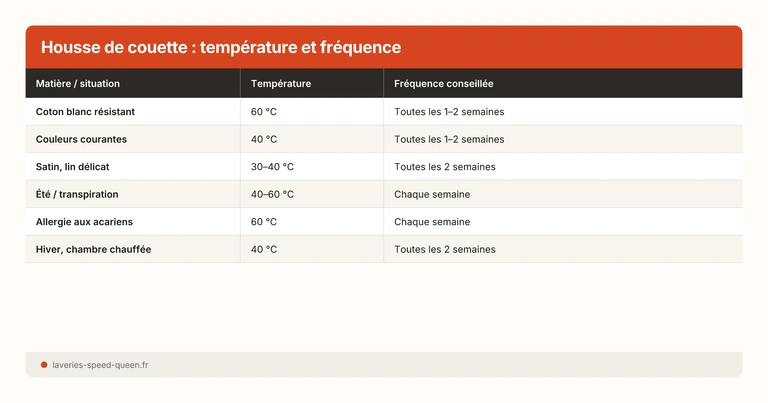The width and height of the screenshot is (768, 403).
Task: Click the 30–40 °C temperature cell
Action: coord(272,166)
